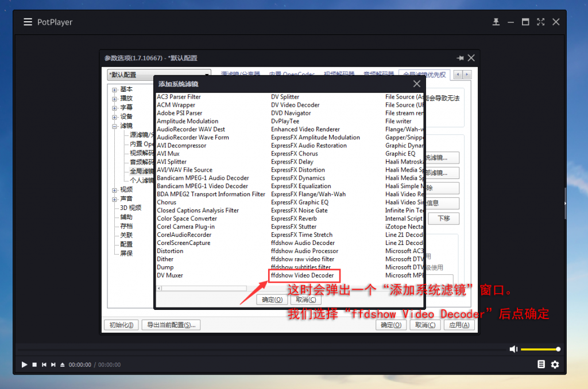Select Color Space Converter filter

coord(187,219)
